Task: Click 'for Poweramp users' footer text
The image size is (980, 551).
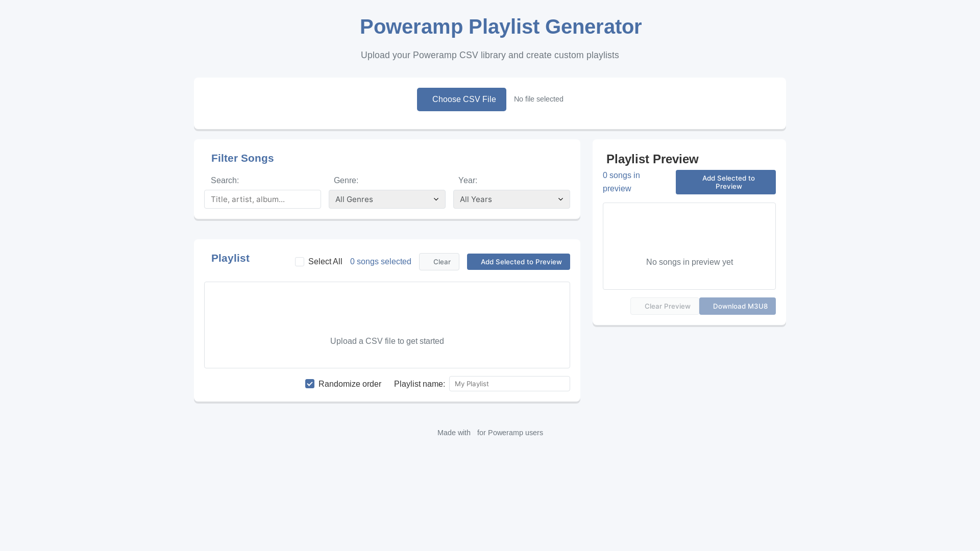Action: (510, 433)
